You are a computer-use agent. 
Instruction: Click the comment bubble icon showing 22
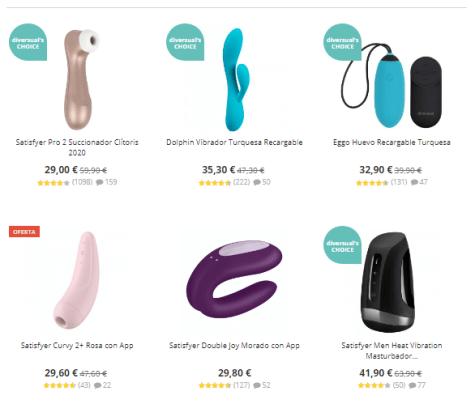pyautogui.click(x=97, y=385)
